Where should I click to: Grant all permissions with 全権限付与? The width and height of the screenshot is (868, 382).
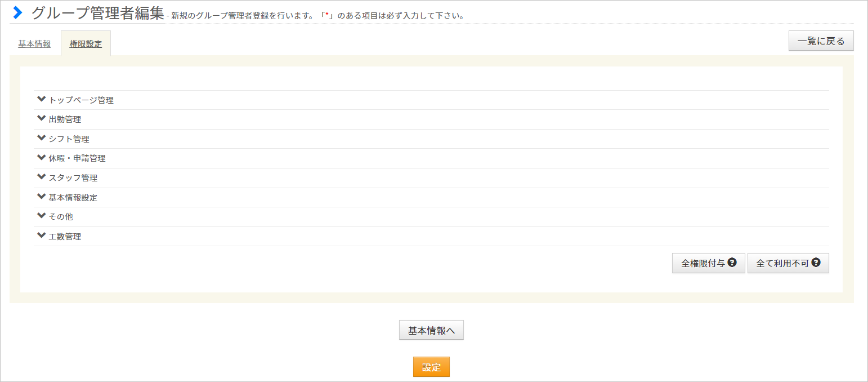tap(709, 263)
